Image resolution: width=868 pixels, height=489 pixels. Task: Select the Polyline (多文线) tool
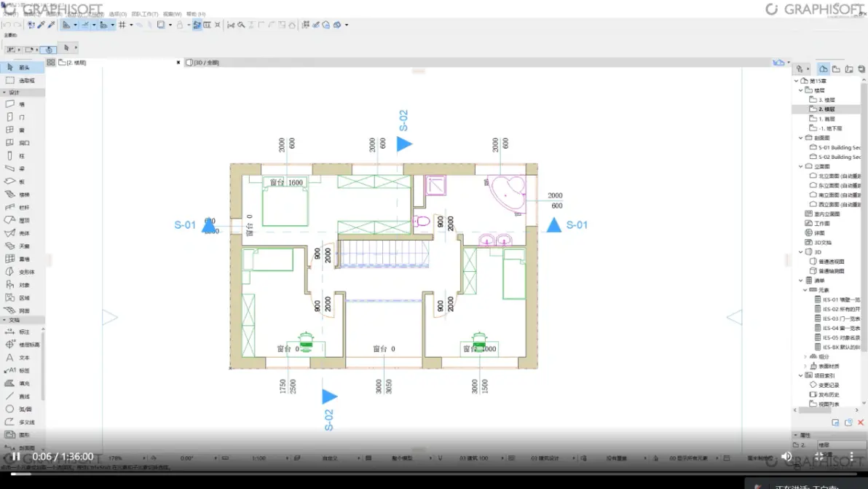tap(21, 422)
